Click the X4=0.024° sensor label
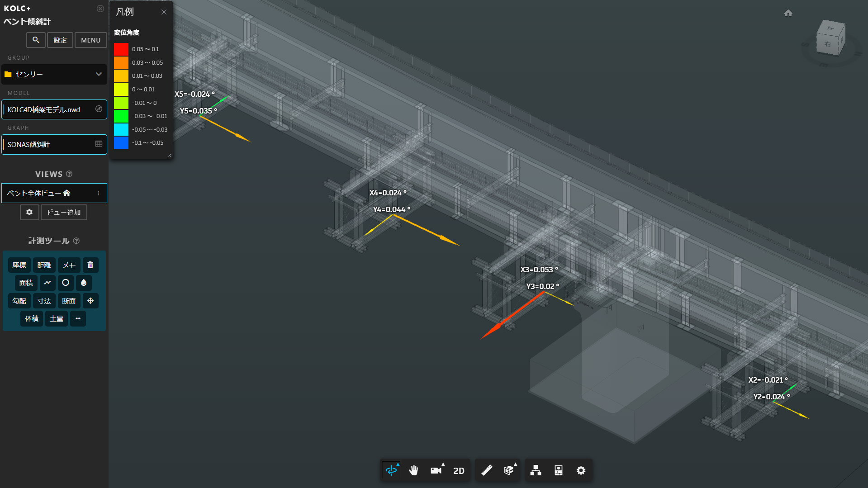This screenshot has height=488, width=868. coord(388,193)
